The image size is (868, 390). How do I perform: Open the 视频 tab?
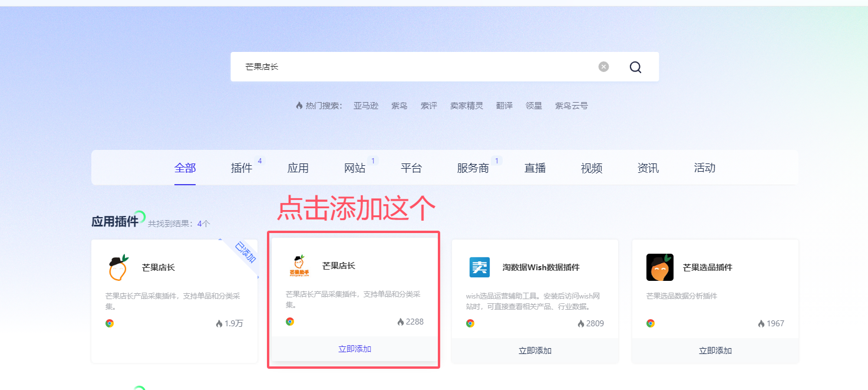[592, 168]
